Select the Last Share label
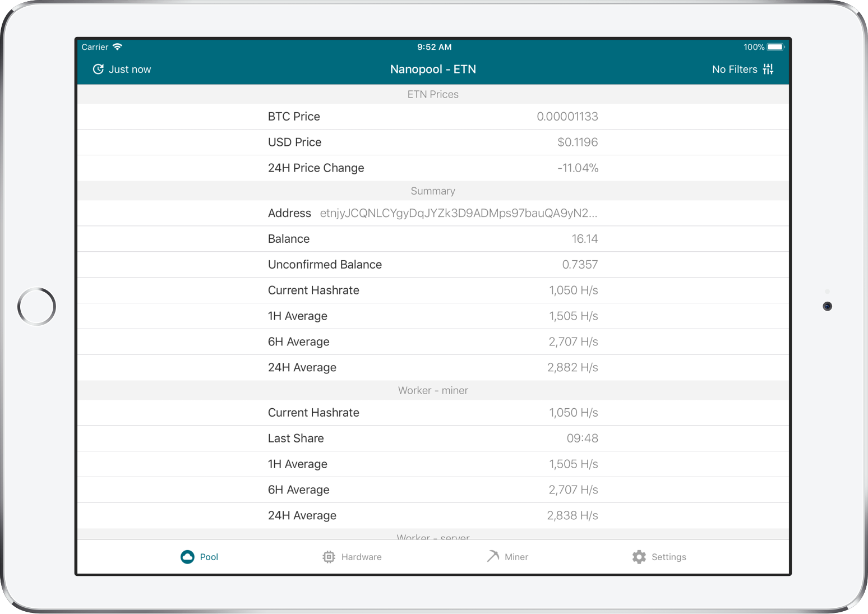The height and width of the screenshot is (614, 868). coord(296,438)
